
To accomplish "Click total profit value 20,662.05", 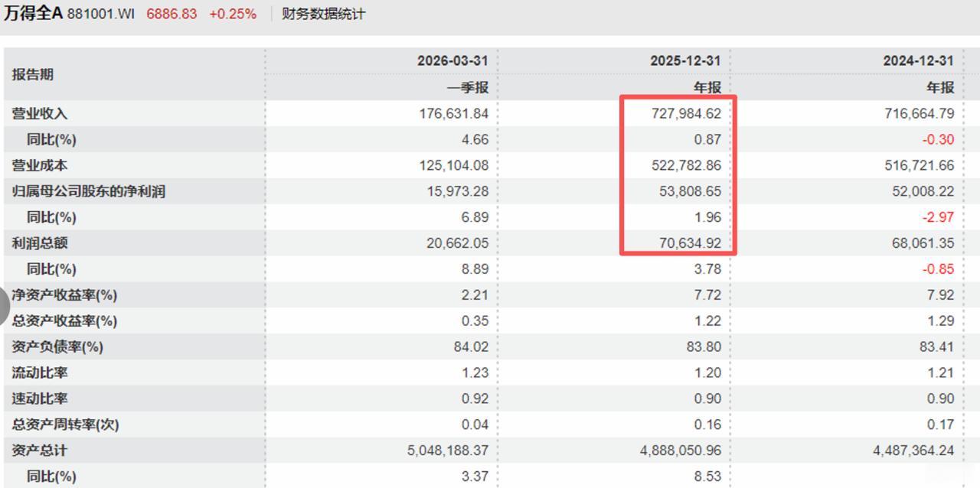I will 458,243.
